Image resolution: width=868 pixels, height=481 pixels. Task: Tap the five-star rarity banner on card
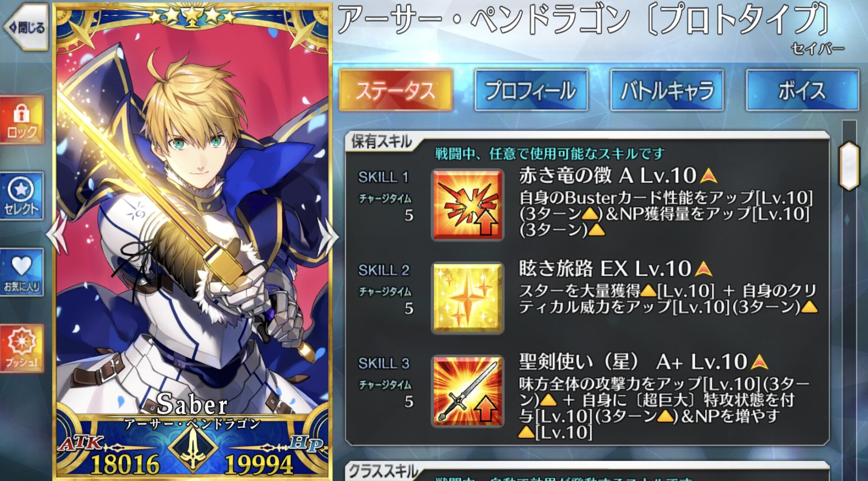tap(192, 16)
